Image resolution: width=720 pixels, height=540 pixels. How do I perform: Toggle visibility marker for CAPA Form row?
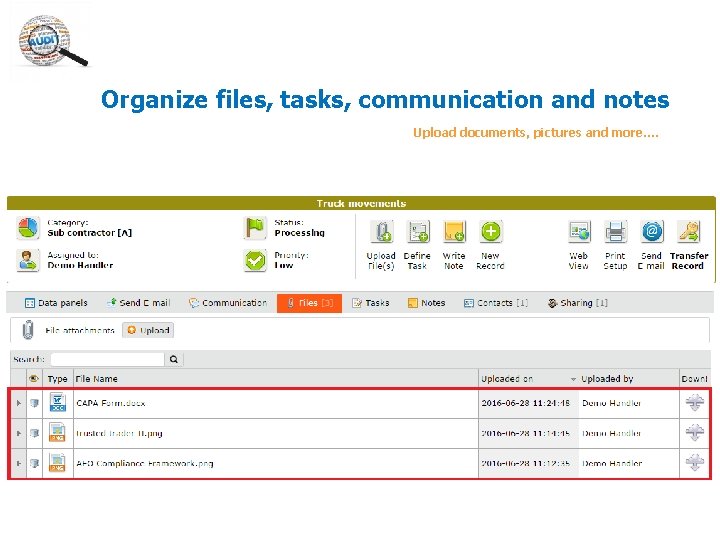coord(34,403)
